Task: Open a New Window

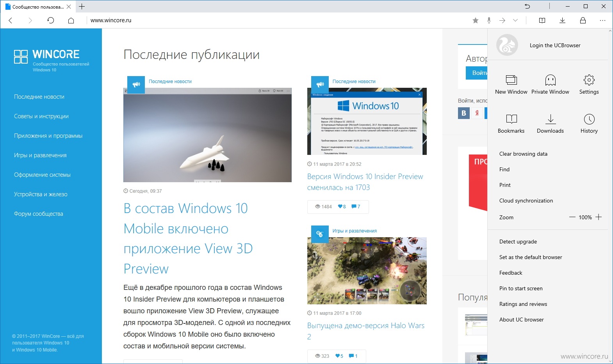Action: 511,85
